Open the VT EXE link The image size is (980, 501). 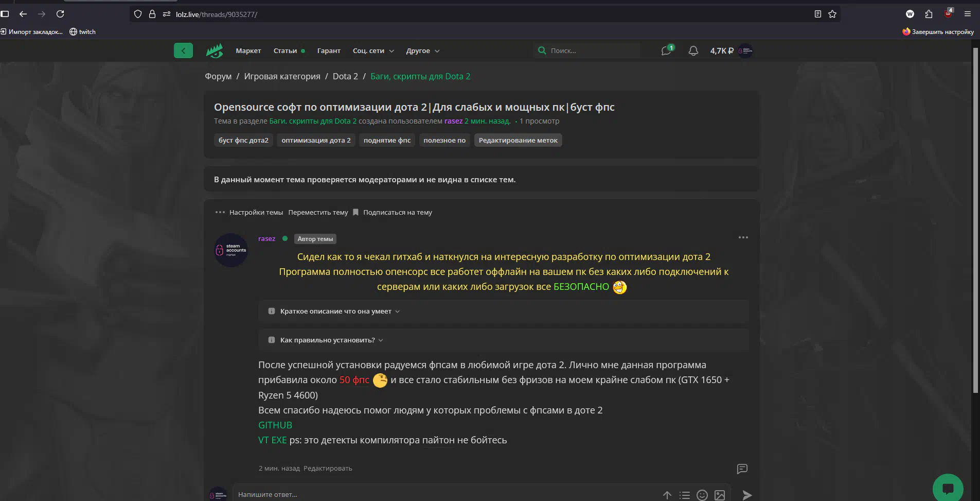273,440
